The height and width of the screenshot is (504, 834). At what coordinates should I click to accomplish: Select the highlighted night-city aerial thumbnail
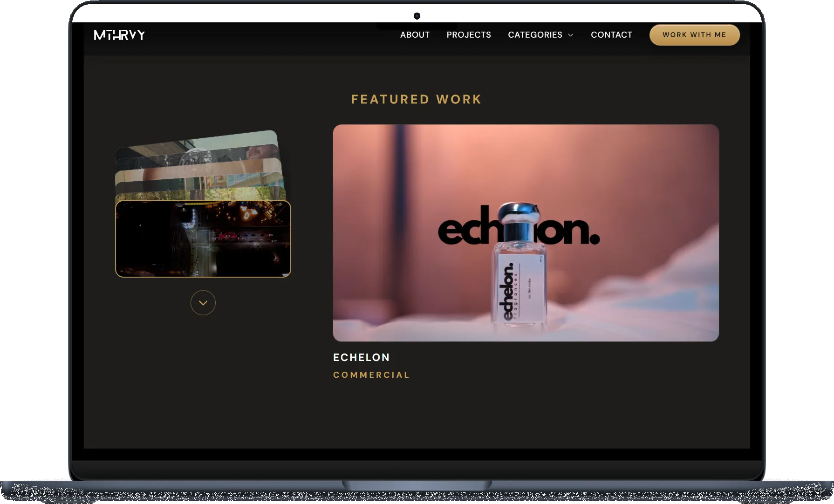click(x=203, y=238)
